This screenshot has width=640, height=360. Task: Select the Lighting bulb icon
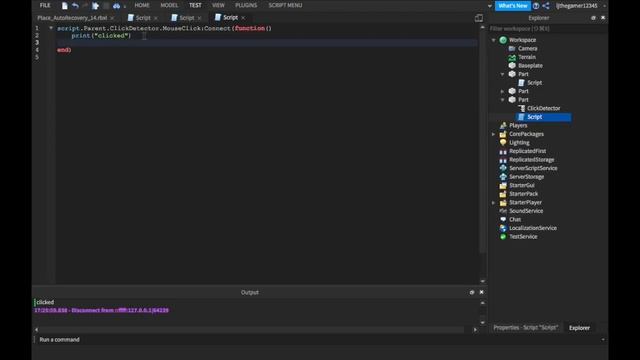pos(503,142)
